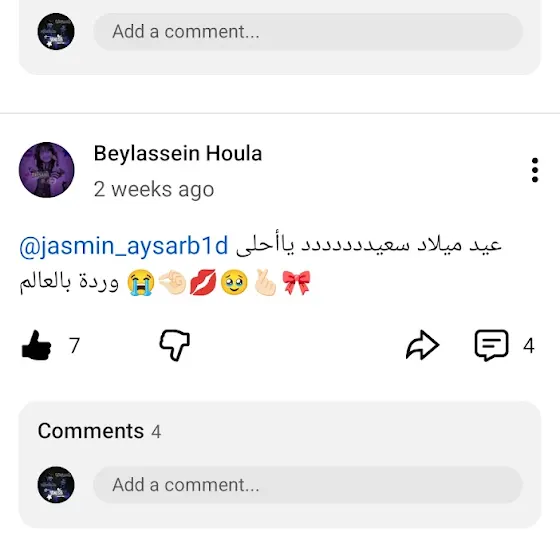
Task: Click the Arabic birthday message text
Action: pos(369,246)
